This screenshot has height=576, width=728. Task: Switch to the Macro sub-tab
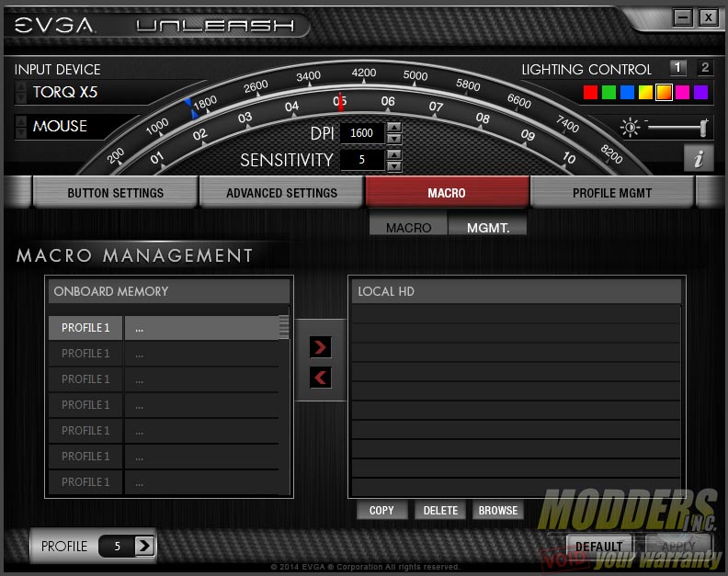point(408,227)
